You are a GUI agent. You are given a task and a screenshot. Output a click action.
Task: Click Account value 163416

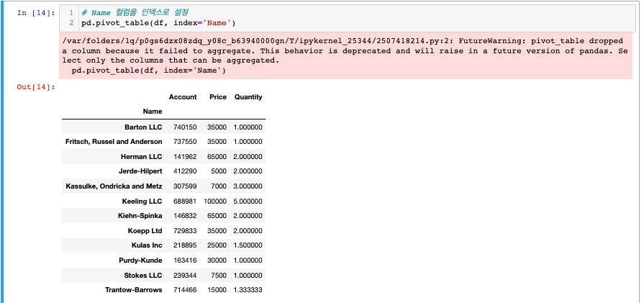(x=185, y=261)
